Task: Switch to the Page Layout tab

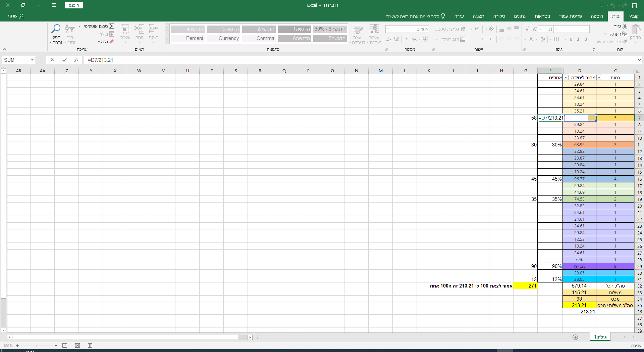Action: 570,16
